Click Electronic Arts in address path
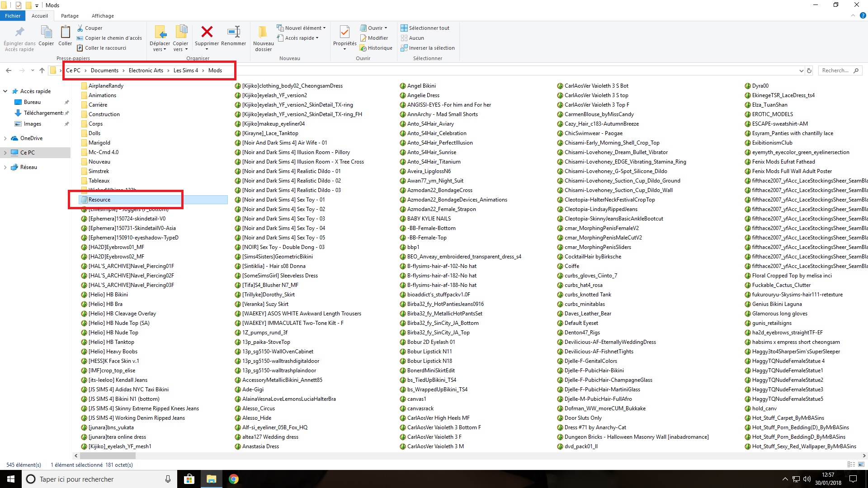This screenshot has height=488, width=868. 146,70
